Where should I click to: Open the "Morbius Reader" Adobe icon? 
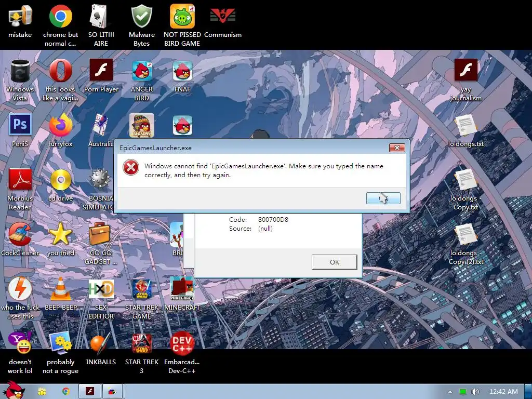tap(20, 179)
